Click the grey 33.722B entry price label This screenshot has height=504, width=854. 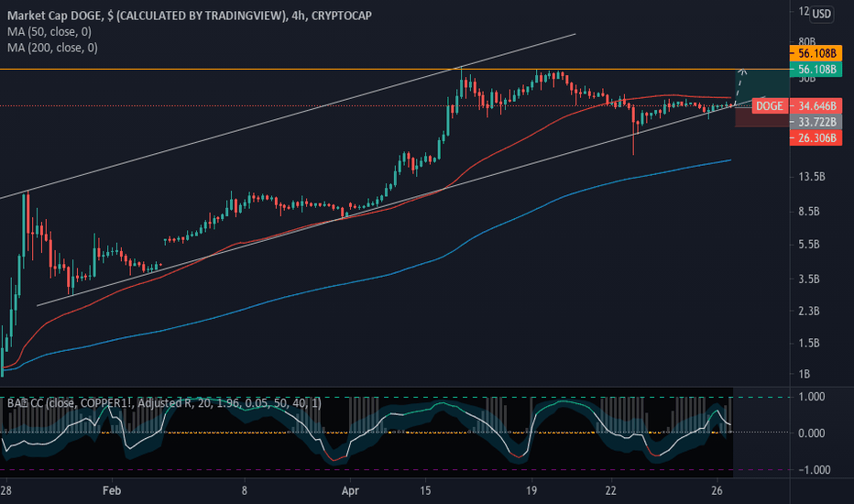coord(816,122)
